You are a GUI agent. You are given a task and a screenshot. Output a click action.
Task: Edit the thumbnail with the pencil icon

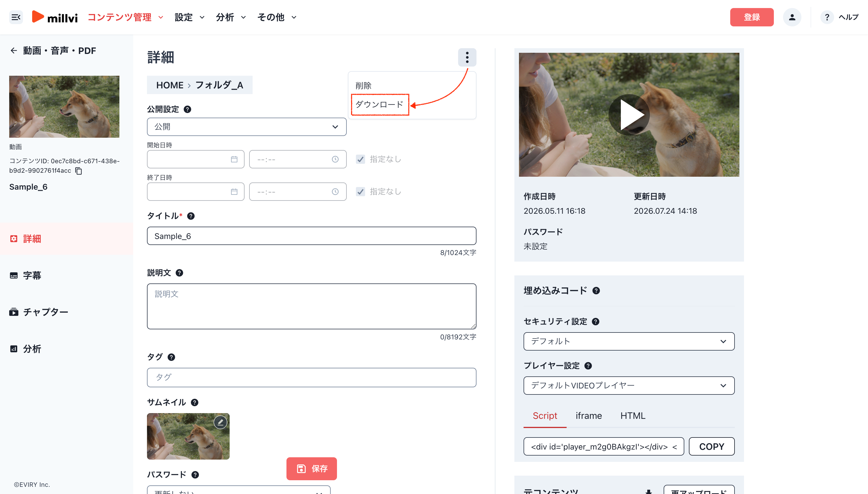(x=220, y=422)
